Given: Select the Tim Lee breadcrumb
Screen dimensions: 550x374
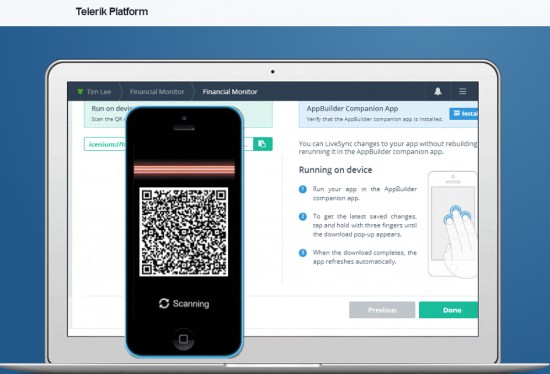Looking at the screenshot, I should pyautogui.click(x=99, y=92).
